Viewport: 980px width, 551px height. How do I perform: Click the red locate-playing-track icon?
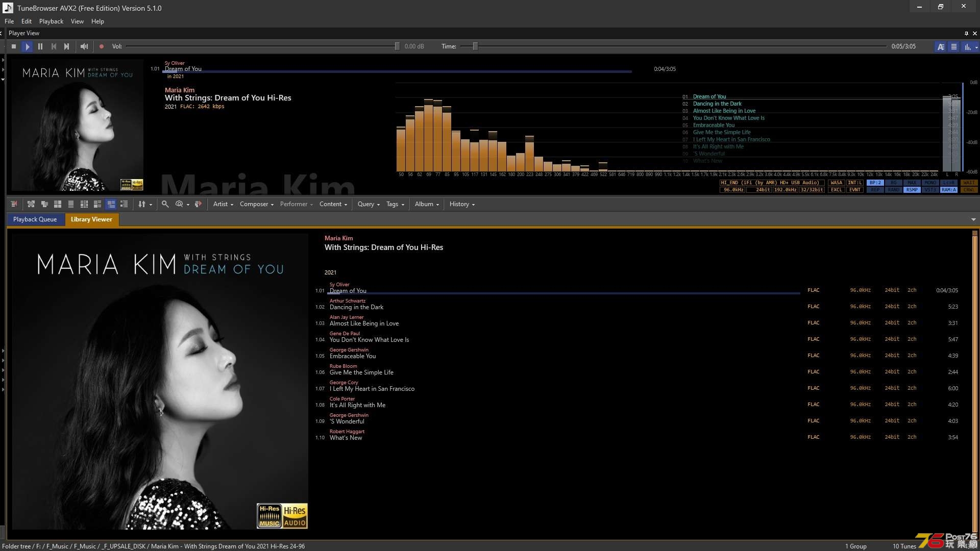click(14, 204)
